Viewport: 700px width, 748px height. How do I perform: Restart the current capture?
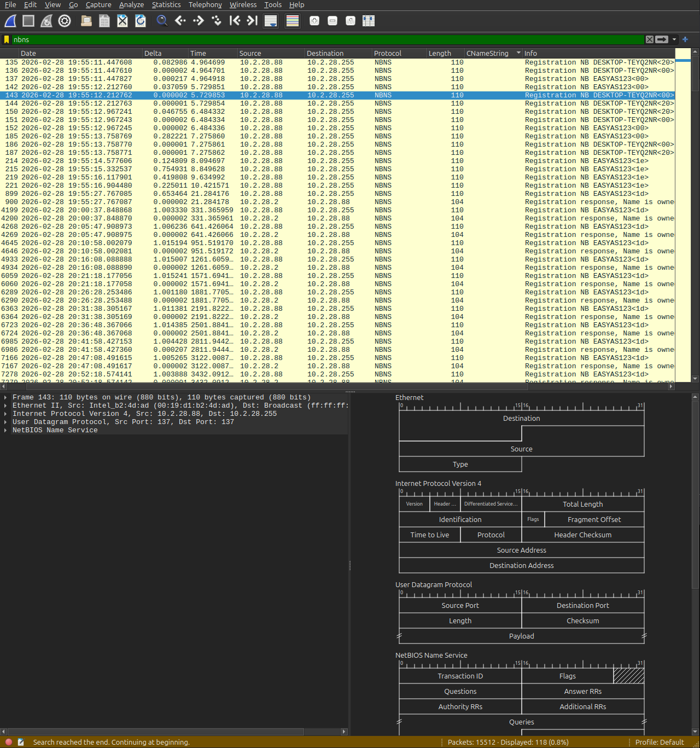tap(46, 21)
